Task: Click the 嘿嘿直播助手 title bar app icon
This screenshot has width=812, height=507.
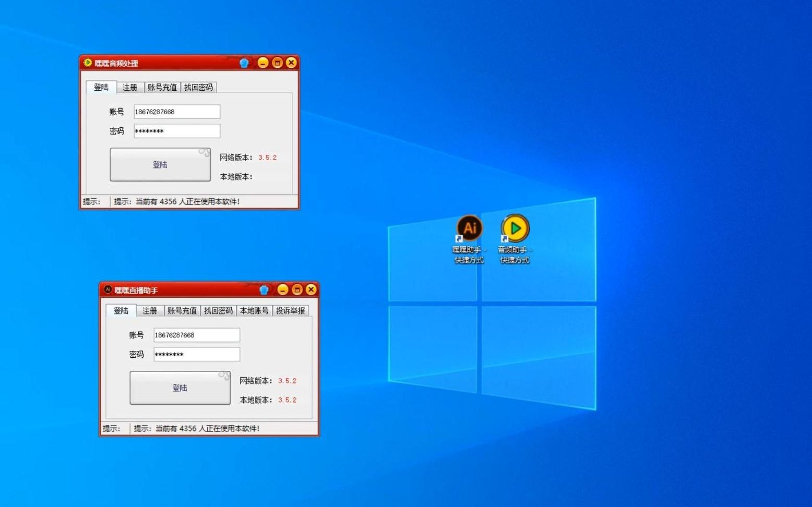Action: [108, 289]
